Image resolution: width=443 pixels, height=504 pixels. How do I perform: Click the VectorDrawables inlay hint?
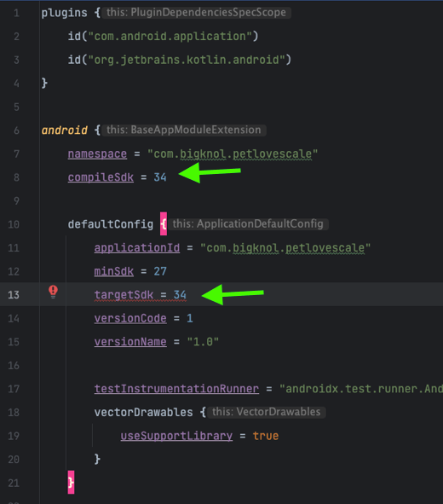click(267, 412)
